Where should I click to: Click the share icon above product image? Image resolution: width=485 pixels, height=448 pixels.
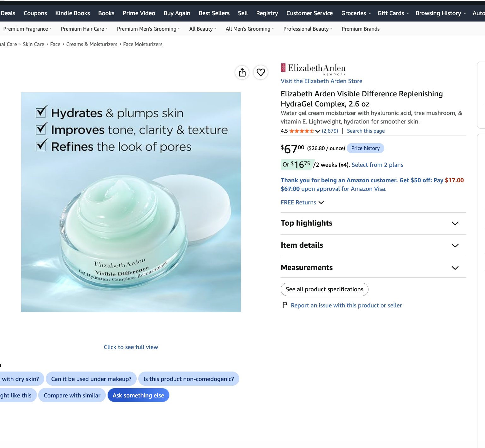pyautogui.click(x=242, y=73)
